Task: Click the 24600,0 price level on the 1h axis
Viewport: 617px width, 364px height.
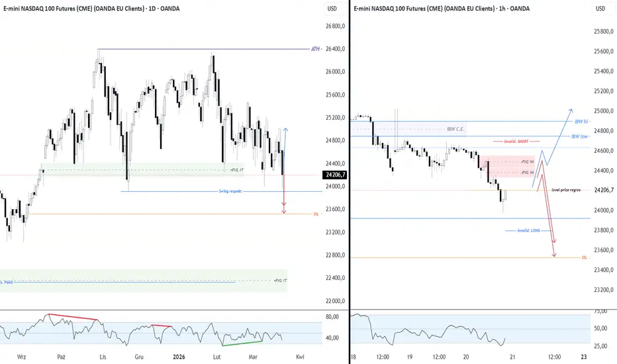Action: coord(603,151)
